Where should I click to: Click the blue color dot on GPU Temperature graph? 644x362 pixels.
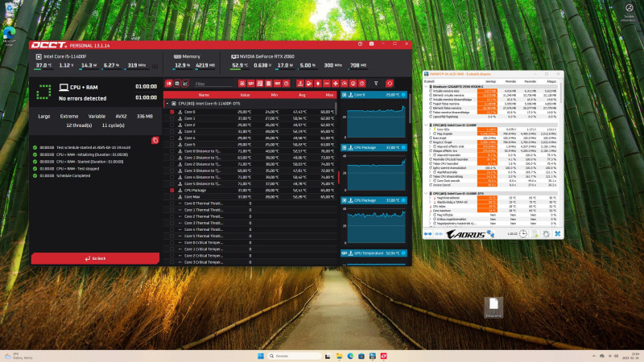pos(403,253)
